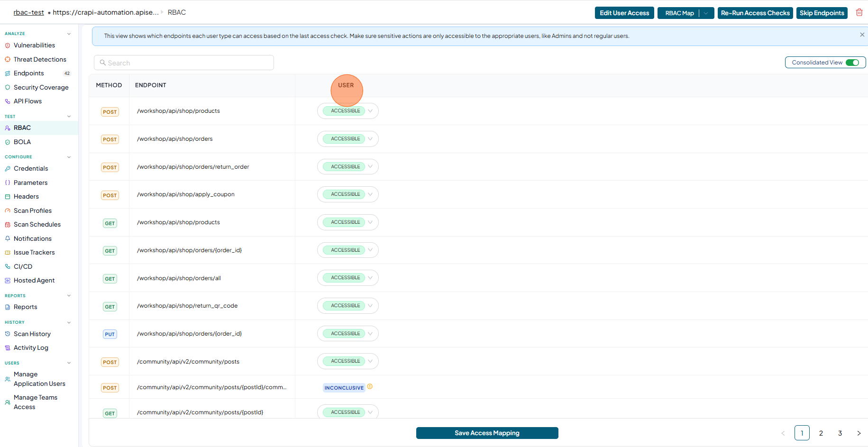
Task: Click the Scan Profiles gauge icon
Action: tap(8, 210)
